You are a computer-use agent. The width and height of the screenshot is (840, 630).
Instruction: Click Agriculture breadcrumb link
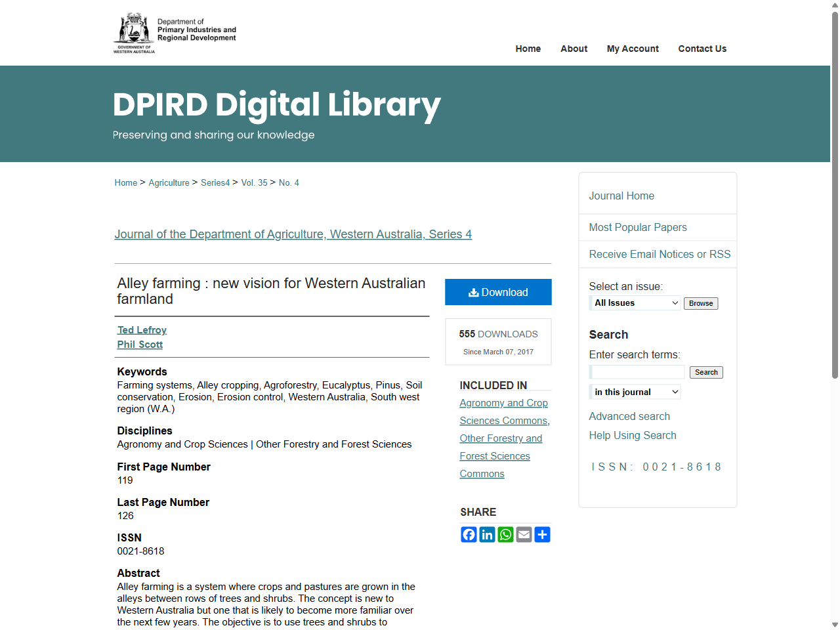coord(169,182)
